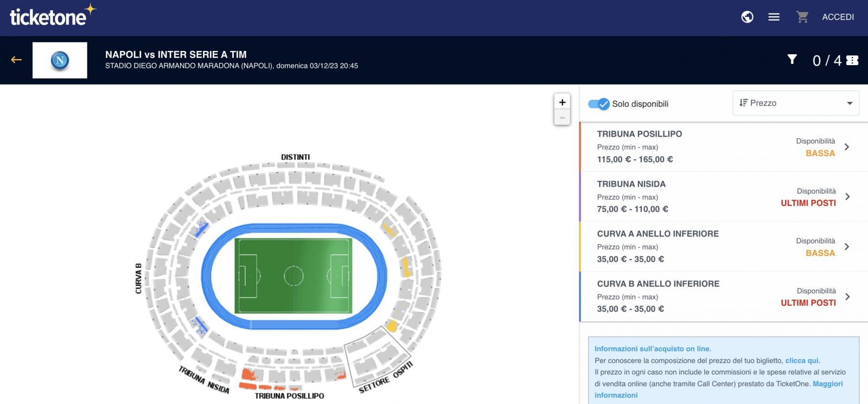Image resolution: width=868 pixels, height=404 pixels.
Task: Select Curva A Anello Inferiore row
Action: [x=723, y=247]
